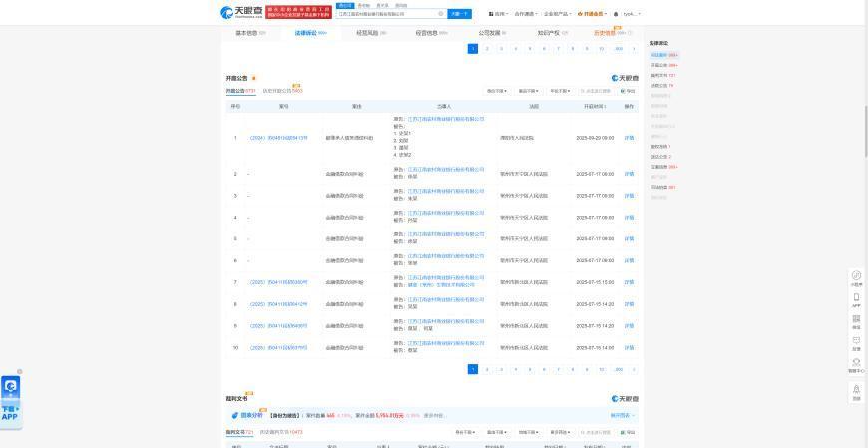Switch to the 公司发展 tab
This screenshot has width=868, height=448.
[492, 33]
